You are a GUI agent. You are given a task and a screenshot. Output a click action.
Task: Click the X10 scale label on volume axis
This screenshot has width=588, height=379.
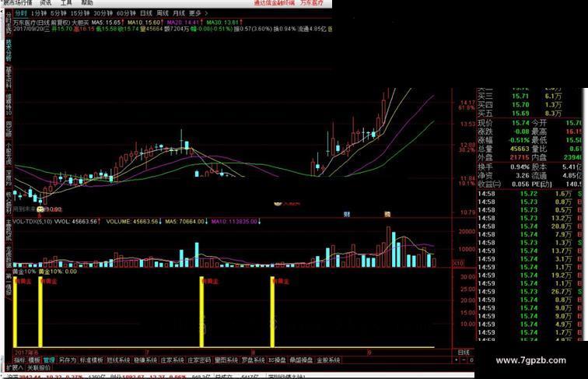458,263
